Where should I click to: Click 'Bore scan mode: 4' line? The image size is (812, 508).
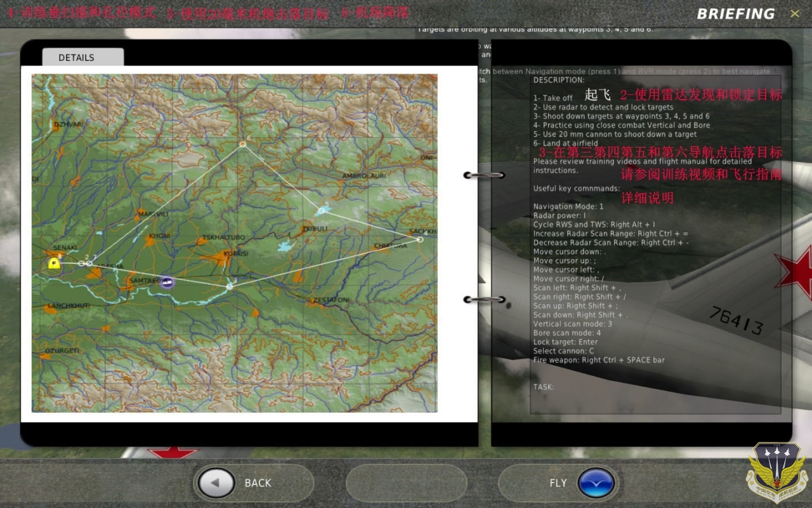[x=567, y=333]
